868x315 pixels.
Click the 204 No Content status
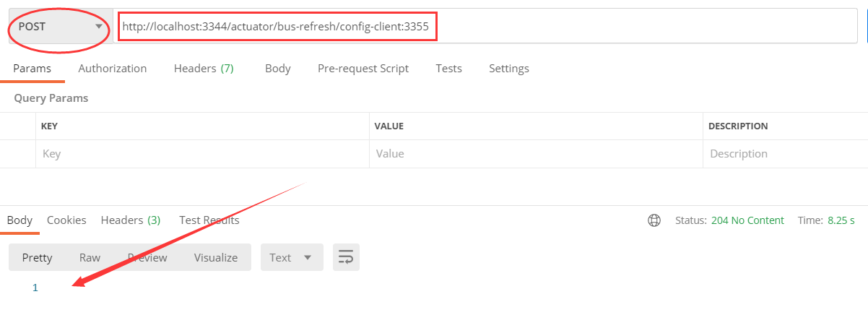tap(747, 220)
